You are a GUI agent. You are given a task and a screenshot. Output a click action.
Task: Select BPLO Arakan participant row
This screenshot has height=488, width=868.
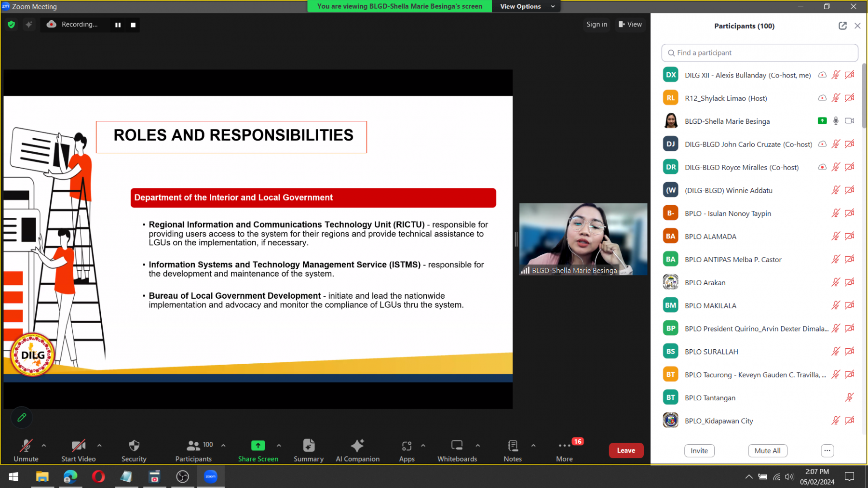(x=760, y=282)
